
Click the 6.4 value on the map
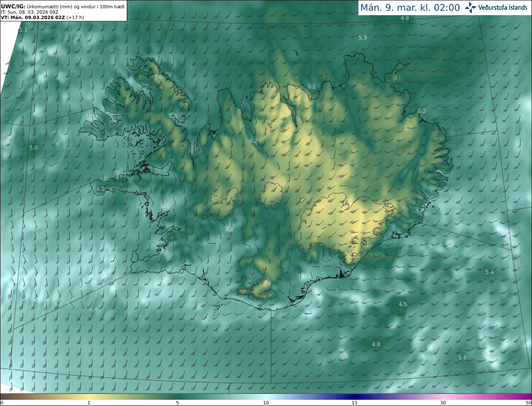point(93,309)
